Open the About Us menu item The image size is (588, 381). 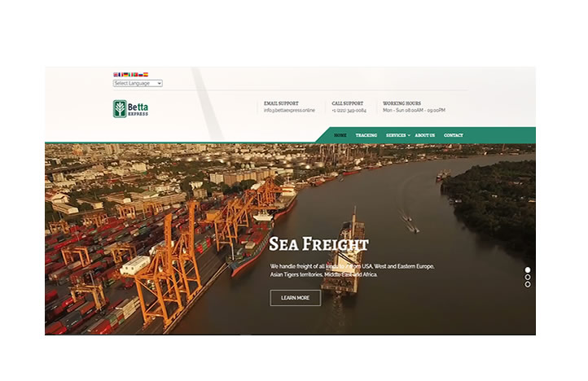425,135
